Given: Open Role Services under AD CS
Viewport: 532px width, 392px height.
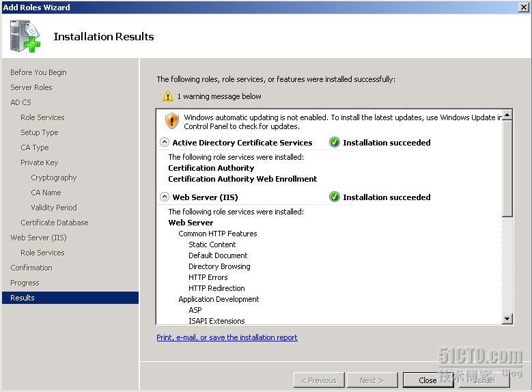Looking at the screenshot, I should click(x=42, y=117).
